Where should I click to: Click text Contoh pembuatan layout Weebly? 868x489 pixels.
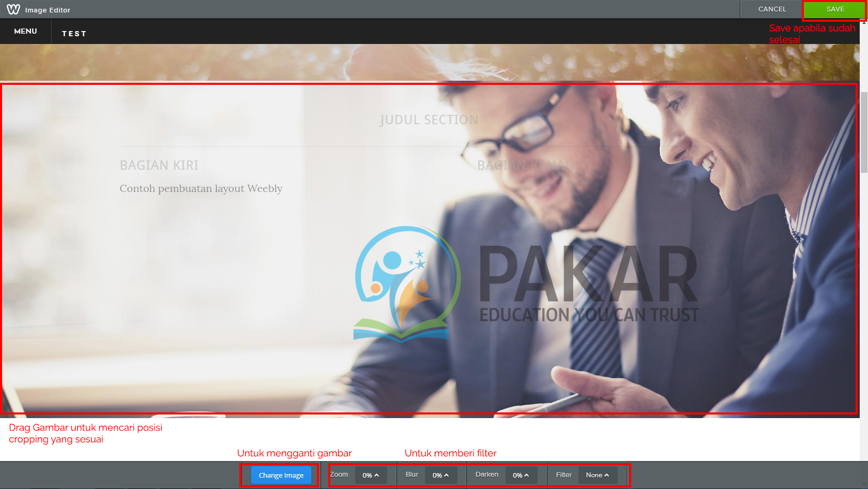coord(201,188)
